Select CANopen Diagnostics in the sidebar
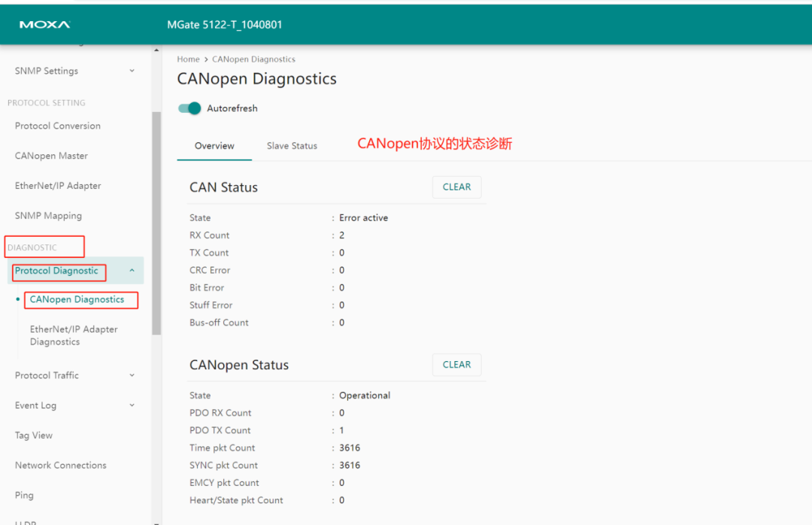Image resolution: width=812 pixels, height=525 pixels. [x=80, y=299]
